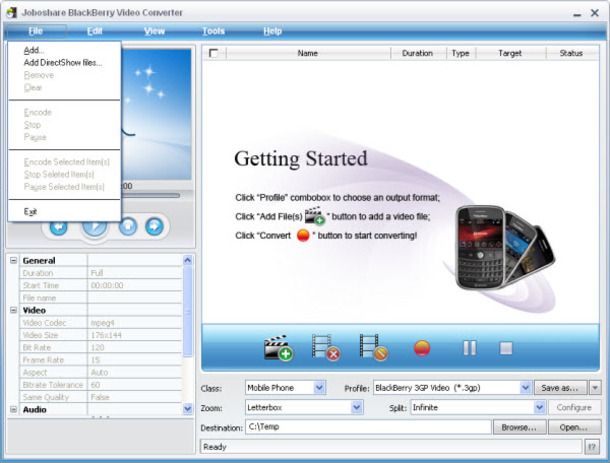Open the View menu
This screenshot has width=610, height=463.
(154, 31)
